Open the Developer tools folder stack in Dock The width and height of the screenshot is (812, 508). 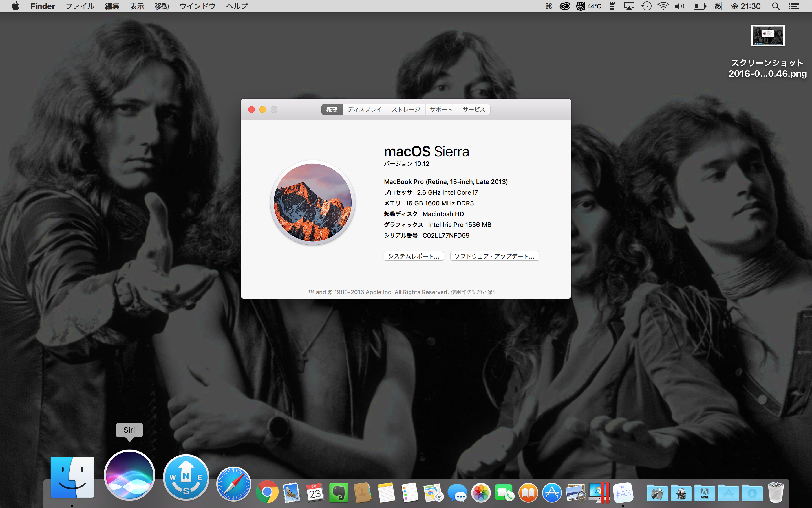coord(657,493)
